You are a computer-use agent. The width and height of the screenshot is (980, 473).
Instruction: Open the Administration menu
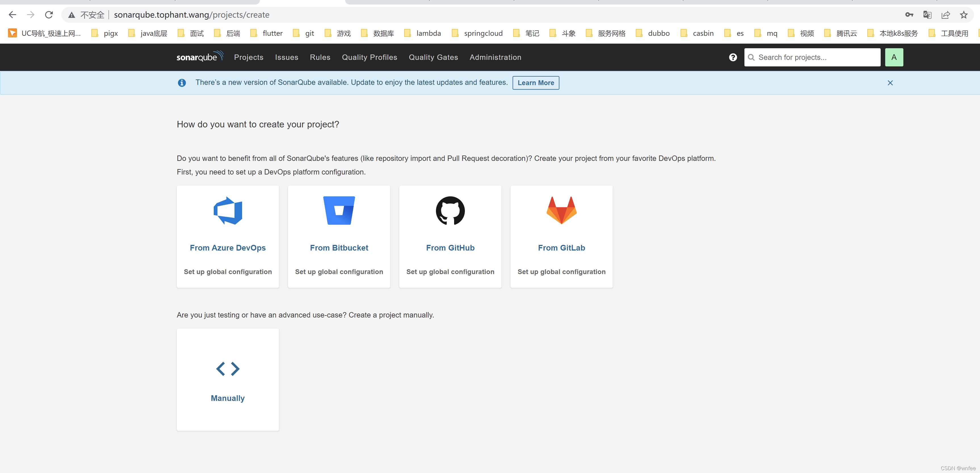[495, 57]
